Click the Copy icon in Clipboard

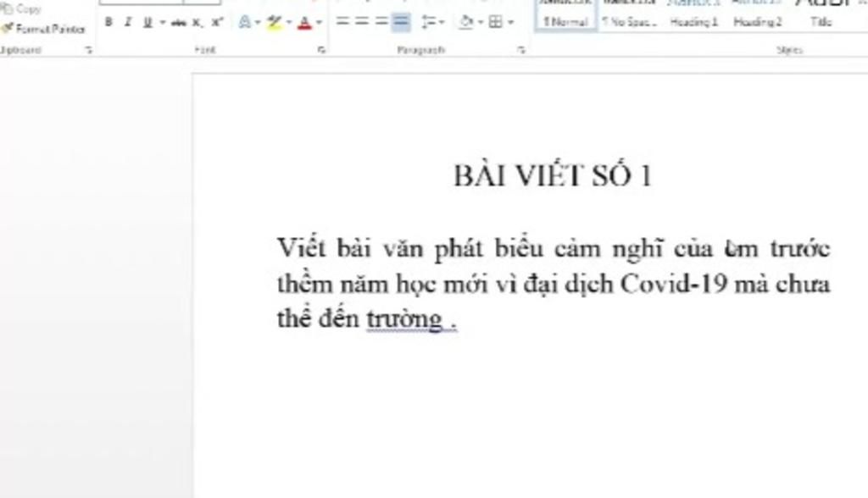(x=7, y=8)
